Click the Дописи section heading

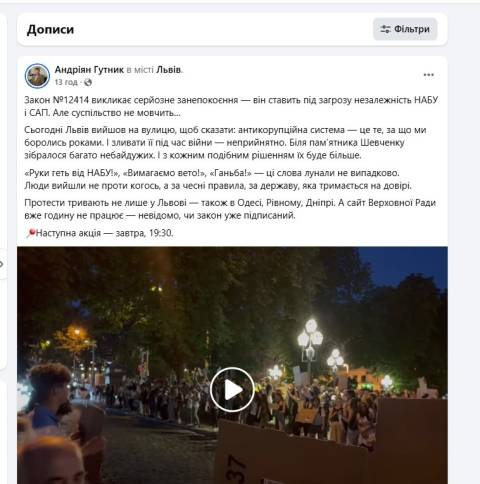point(50,29)
